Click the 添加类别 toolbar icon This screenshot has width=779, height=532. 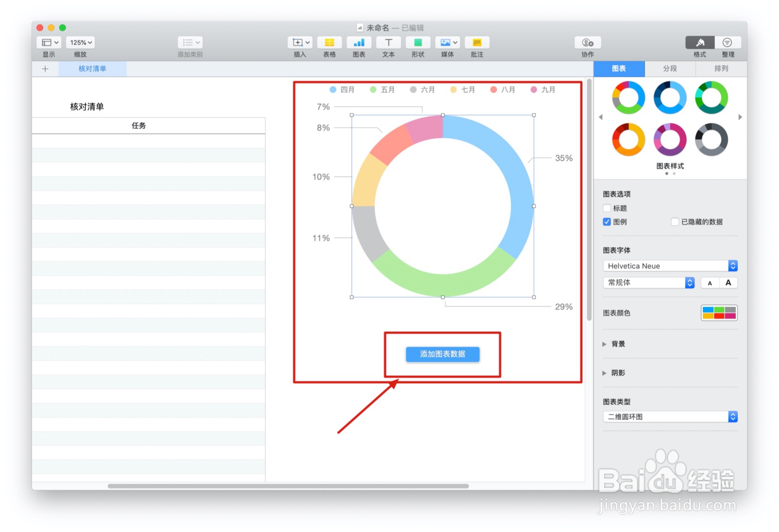click(190, 42)
